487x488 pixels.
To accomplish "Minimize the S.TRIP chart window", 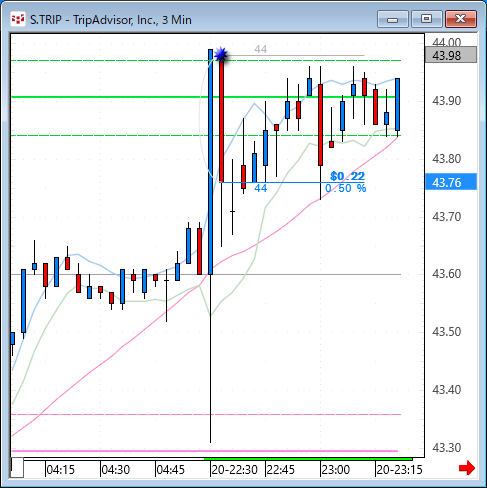I will click(393, 19).
